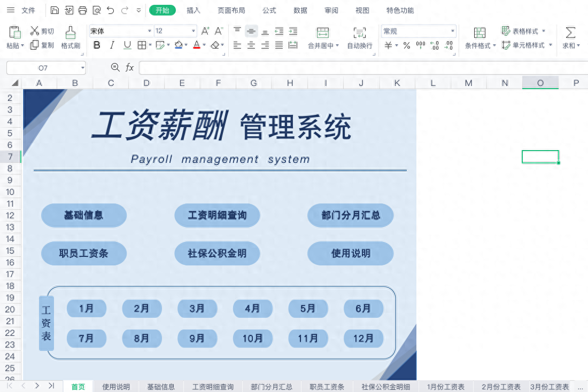
Task: Click the Cut (剪切) scissors icon
Action: (x=35, y=31)
